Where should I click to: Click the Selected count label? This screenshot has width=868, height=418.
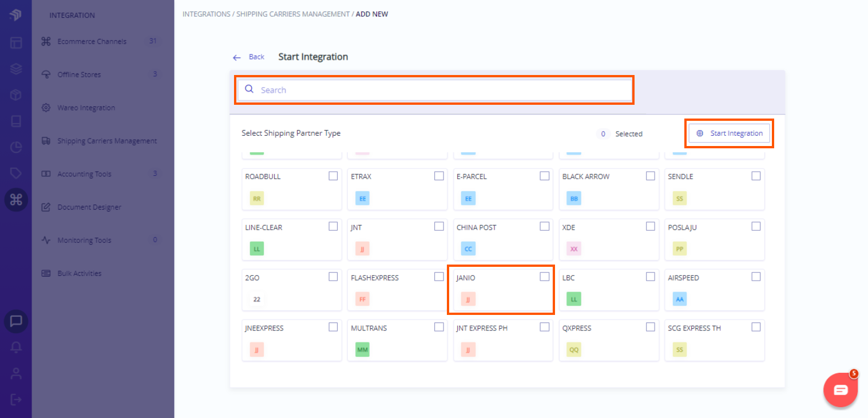[x=629, y=134]
